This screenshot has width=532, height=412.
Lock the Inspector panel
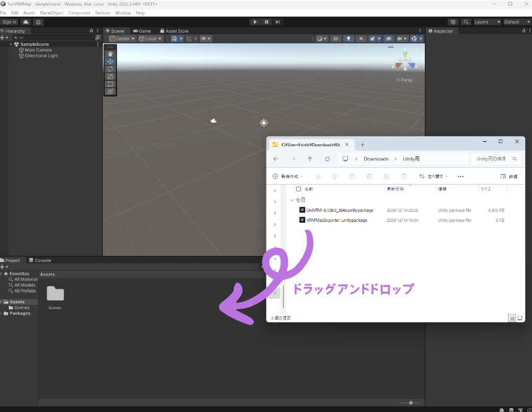click(x=523, y=30)
